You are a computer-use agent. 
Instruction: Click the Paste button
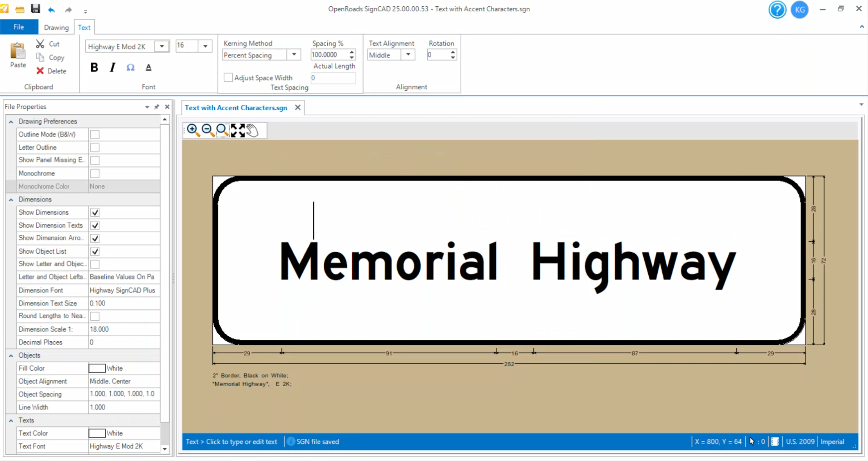[18, 55]
